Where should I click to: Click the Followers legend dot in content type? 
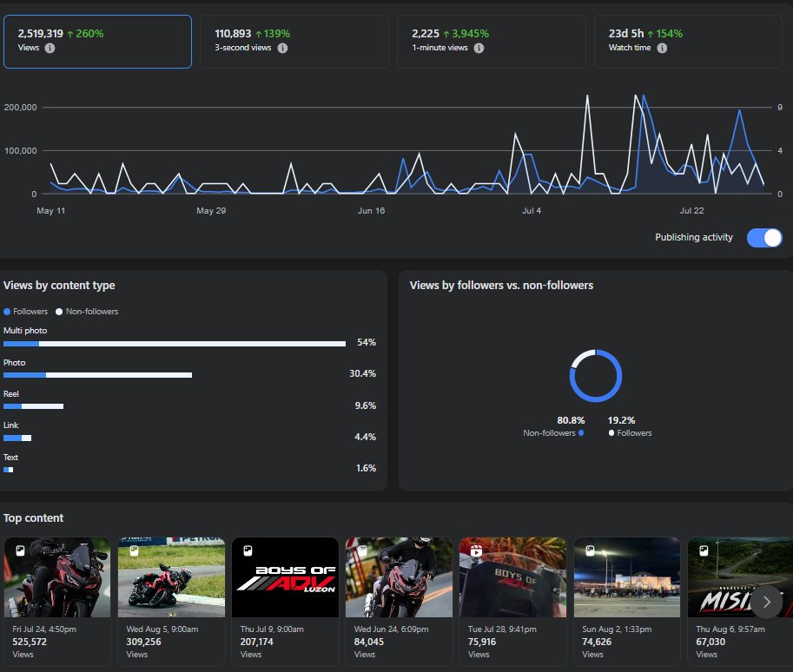tap(7, 312)
